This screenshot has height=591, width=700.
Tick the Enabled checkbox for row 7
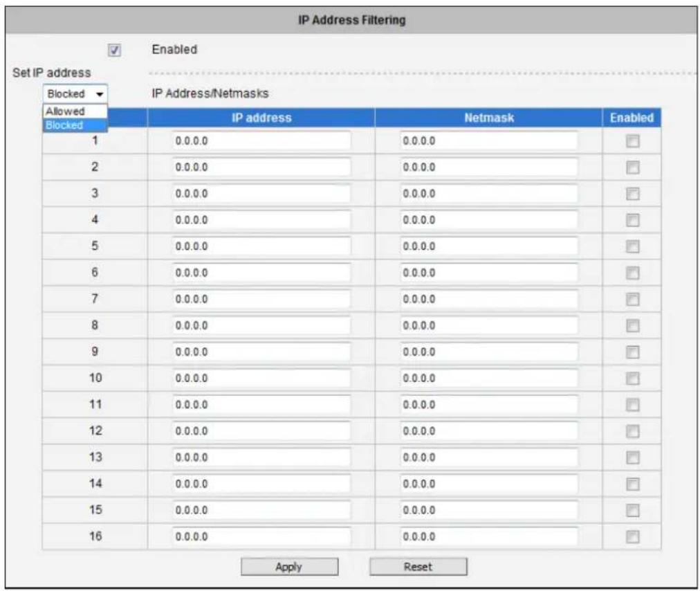point(632,299)
